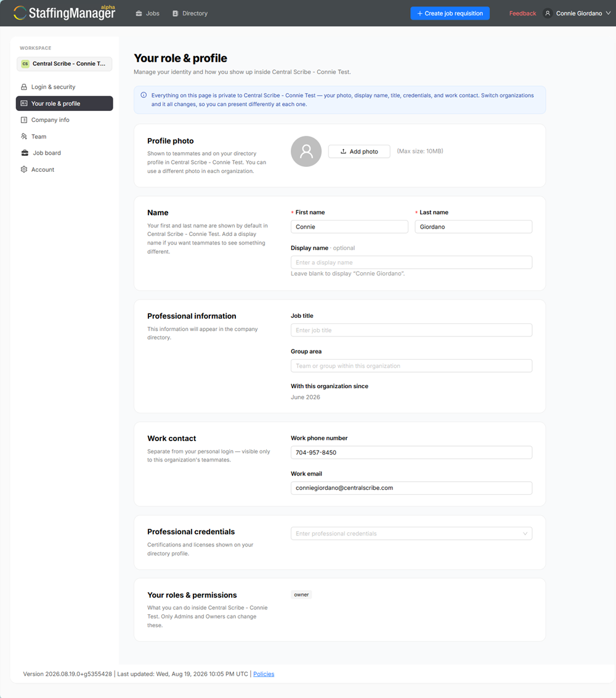Navigate to Job board settings
616x698 pixels.
pyautogui.click(x=65, y=153)
